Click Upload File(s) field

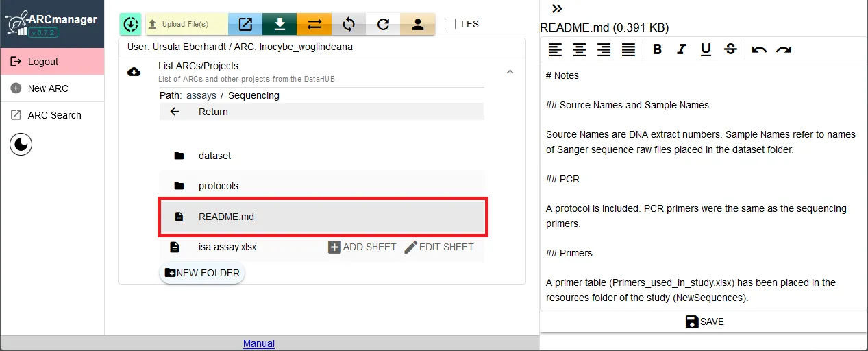click(186, 24)
